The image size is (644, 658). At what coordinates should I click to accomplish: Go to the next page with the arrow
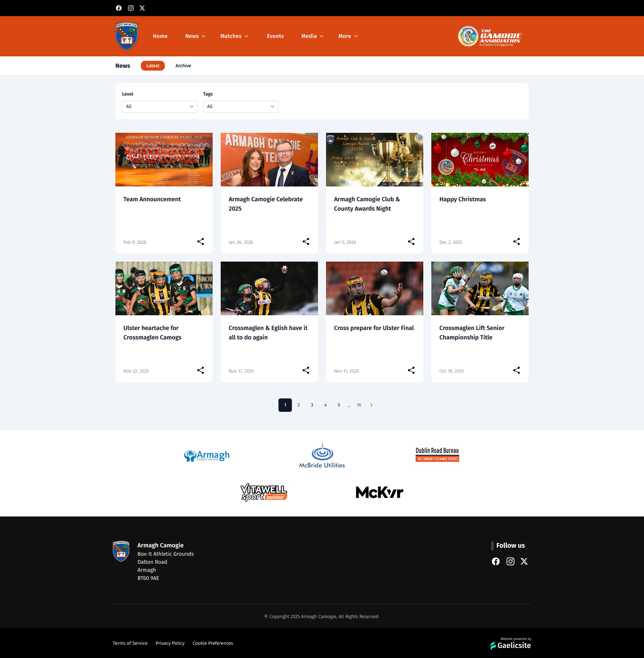(x=371, y=405)
